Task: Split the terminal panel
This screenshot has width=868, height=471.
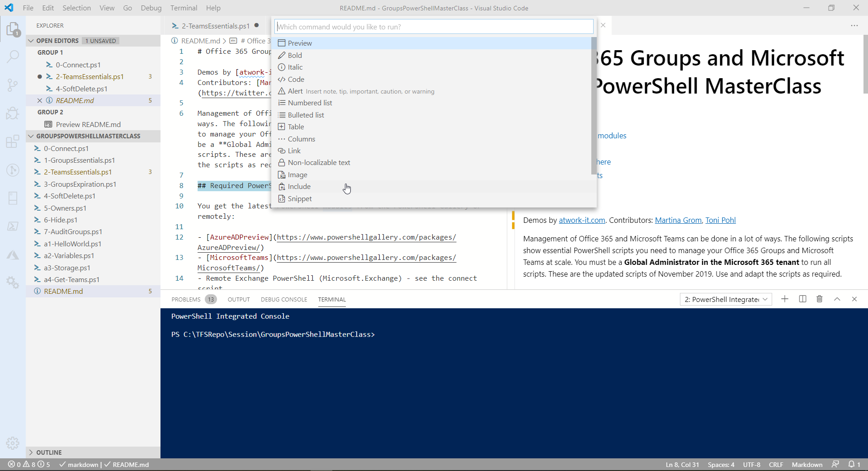Action: [x=802, y=299]
